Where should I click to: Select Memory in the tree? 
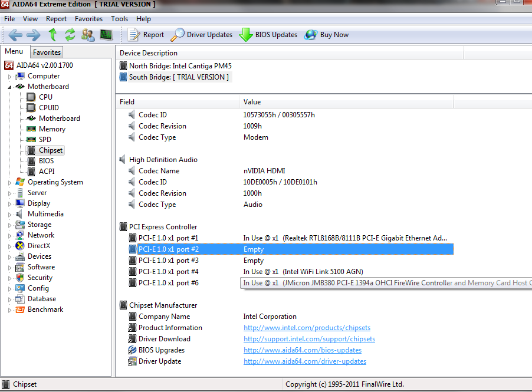tap(52, 129)
